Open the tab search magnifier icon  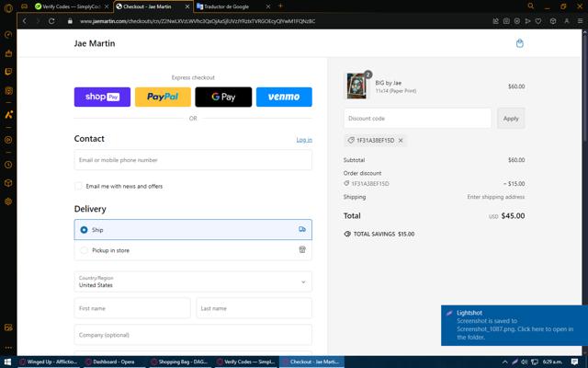[531, 6]
